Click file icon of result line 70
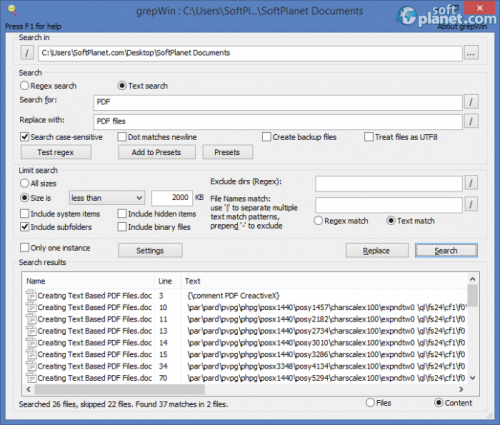500x425 pixels. [31, 378]
